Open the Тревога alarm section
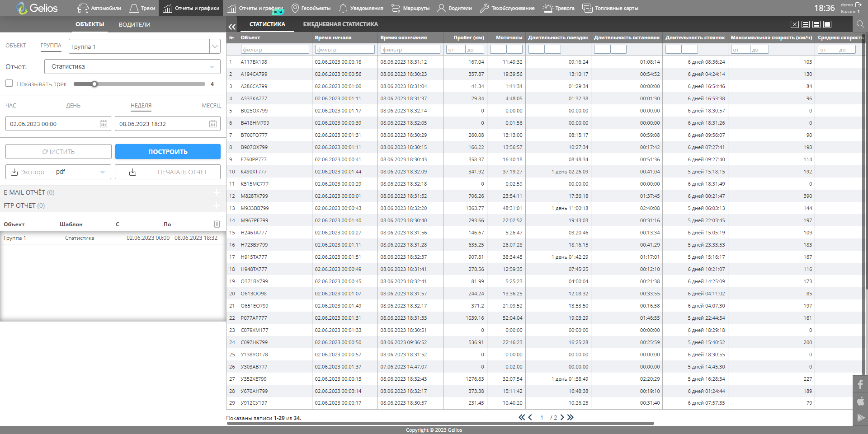This screenshot has height=434, width=868. click(x=558, y=8)
